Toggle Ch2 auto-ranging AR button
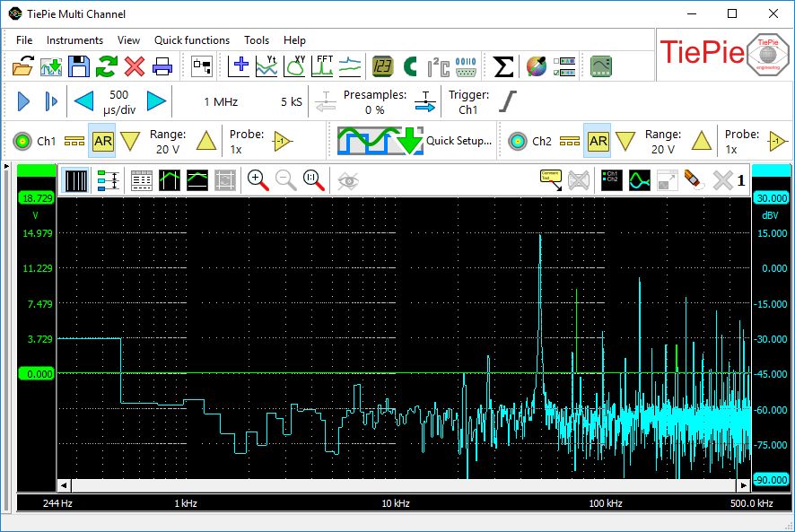 598,141
